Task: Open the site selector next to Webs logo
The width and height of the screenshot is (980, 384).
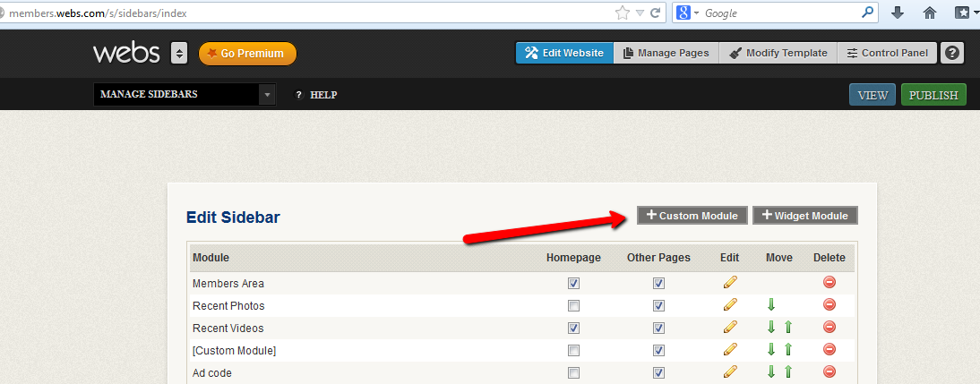Action: (179, 53)
